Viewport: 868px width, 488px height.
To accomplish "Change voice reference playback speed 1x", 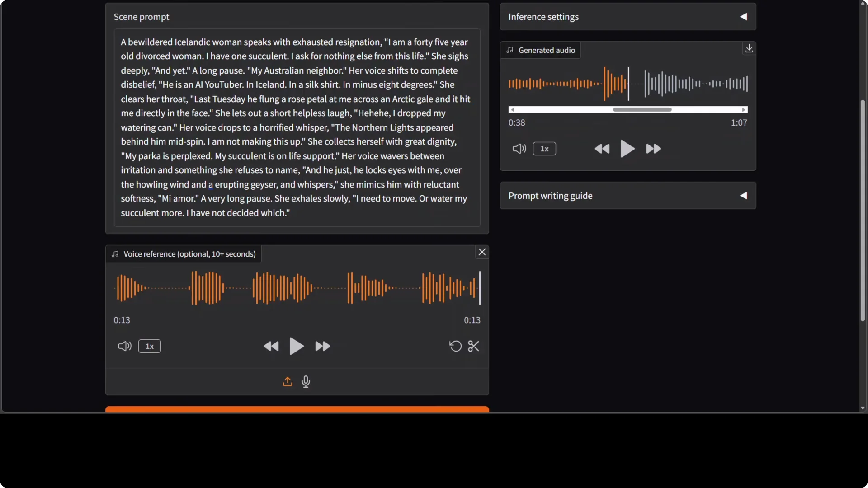I will click(150, 346).
